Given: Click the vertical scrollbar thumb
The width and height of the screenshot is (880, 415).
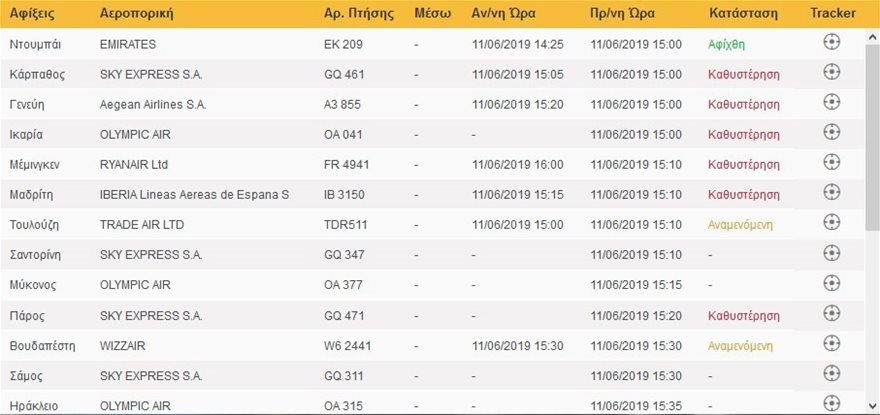Looking at the screenshot, I should click(x=873, y=138).
